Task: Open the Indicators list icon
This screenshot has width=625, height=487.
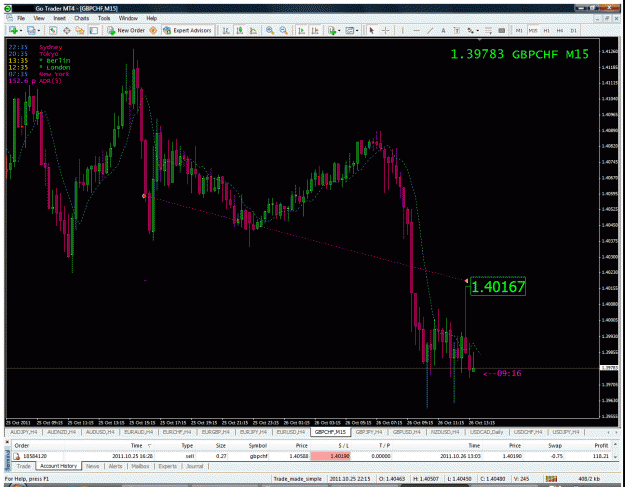Action: pyautogui.click(x=332, y=30)
